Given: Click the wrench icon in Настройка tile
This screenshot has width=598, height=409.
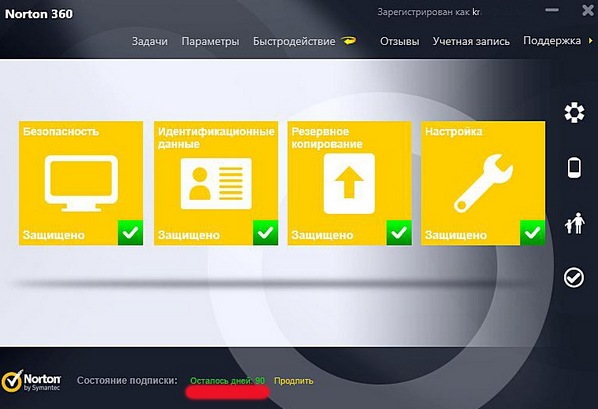Looking at the screenshot, I should pyautogui.click(x=483, y=183).
